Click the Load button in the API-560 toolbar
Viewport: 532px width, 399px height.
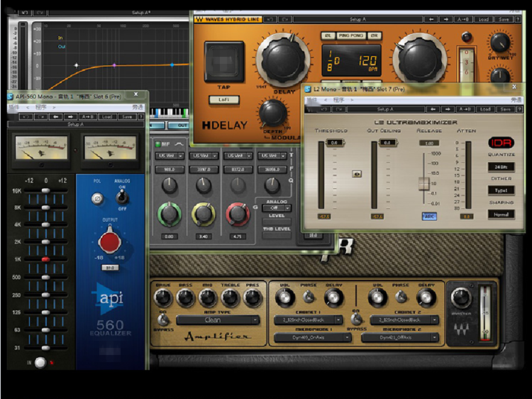(107, 117)
